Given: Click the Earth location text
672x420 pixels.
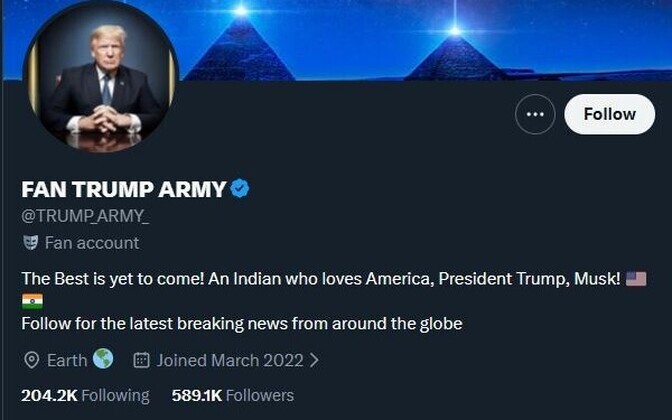Looking at the screenshot, I should click(67, 360).
